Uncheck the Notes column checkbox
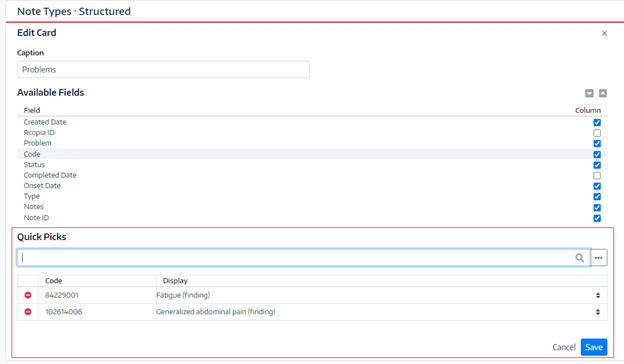 [597, 207]
